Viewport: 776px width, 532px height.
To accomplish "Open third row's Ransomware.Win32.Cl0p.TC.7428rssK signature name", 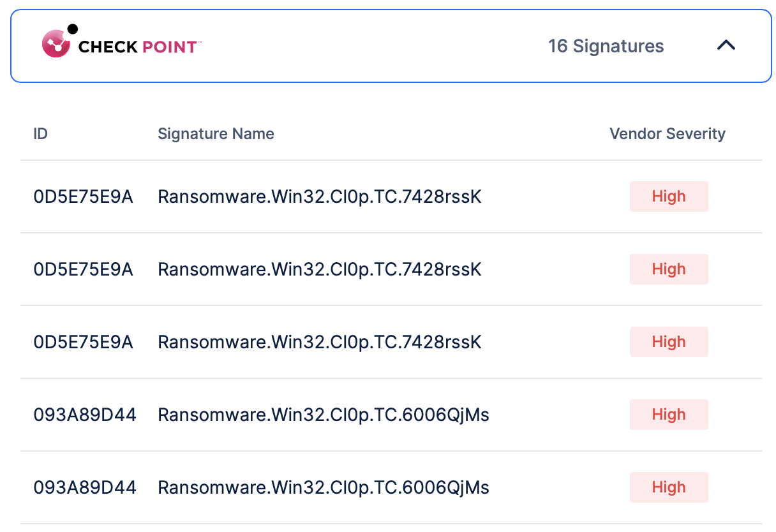I will tap(319, 342).
